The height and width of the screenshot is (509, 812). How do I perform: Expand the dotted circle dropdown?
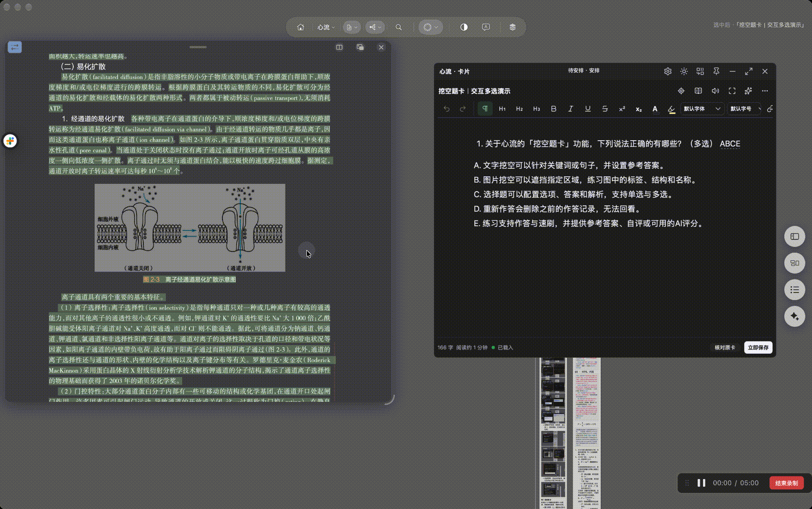tap(431, 27)
